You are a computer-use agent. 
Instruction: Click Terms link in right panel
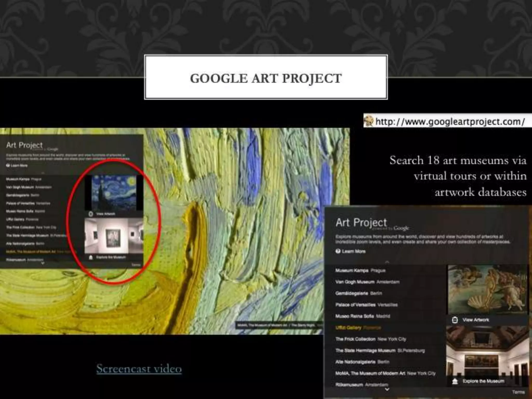(518, 392)
